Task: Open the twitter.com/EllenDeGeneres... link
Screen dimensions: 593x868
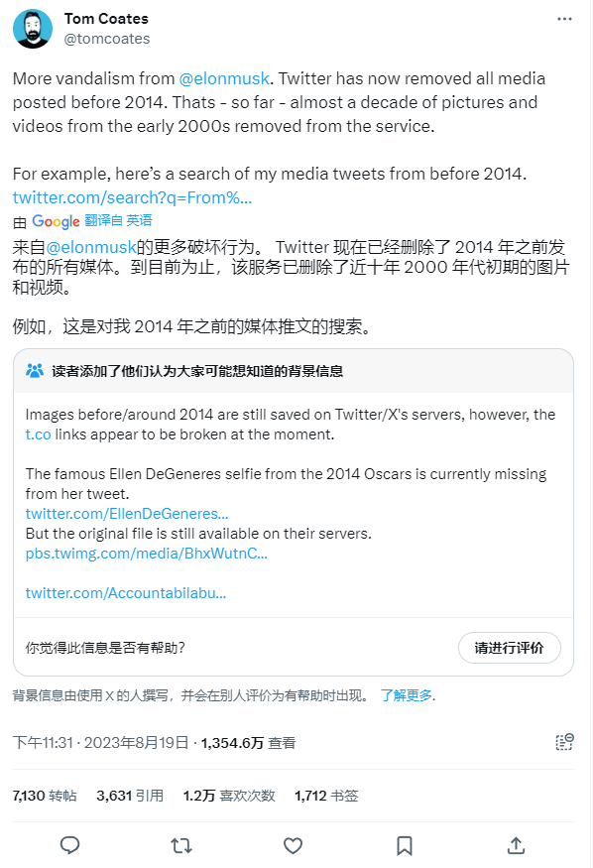Action: (127, 514)
